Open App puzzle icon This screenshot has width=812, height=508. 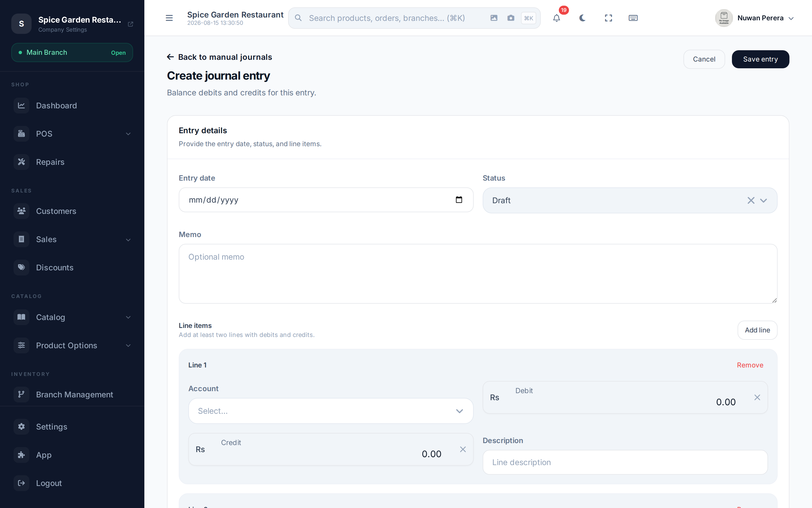coord(21,455)
